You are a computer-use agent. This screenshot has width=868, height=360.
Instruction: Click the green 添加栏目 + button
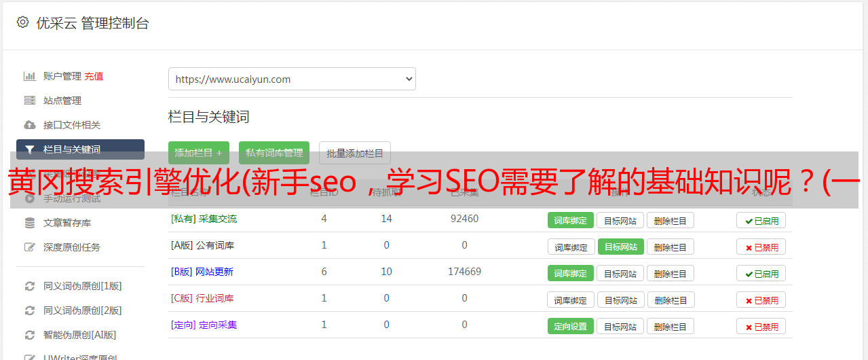click(199, 153)
